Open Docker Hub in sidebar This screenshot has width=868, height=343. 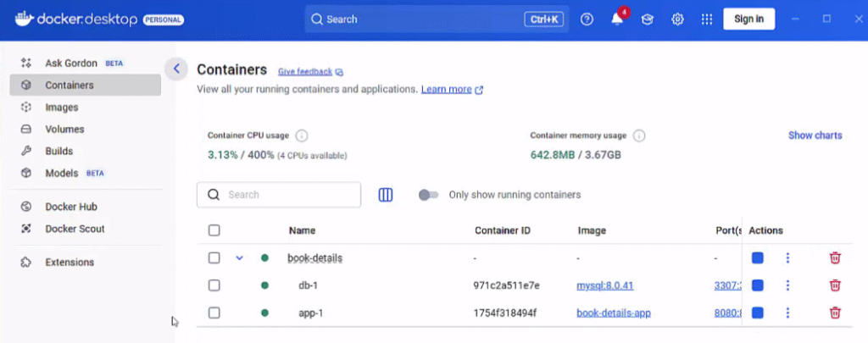click(x=86, y=207)
